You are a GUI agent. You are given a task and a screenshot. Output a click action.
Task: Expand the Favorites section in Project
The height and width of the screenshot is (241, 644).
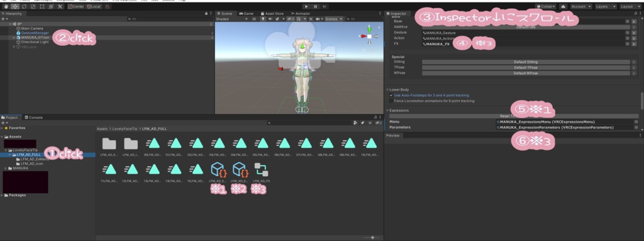[2, 128]
